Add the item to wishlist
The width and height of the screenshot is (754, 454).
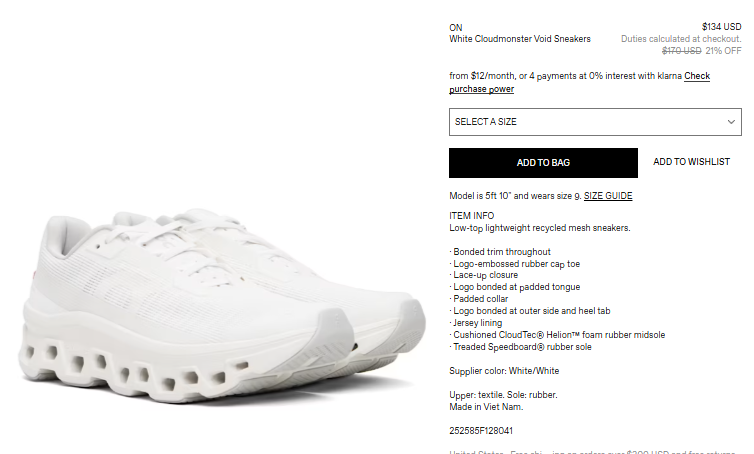tap(691, 162)
